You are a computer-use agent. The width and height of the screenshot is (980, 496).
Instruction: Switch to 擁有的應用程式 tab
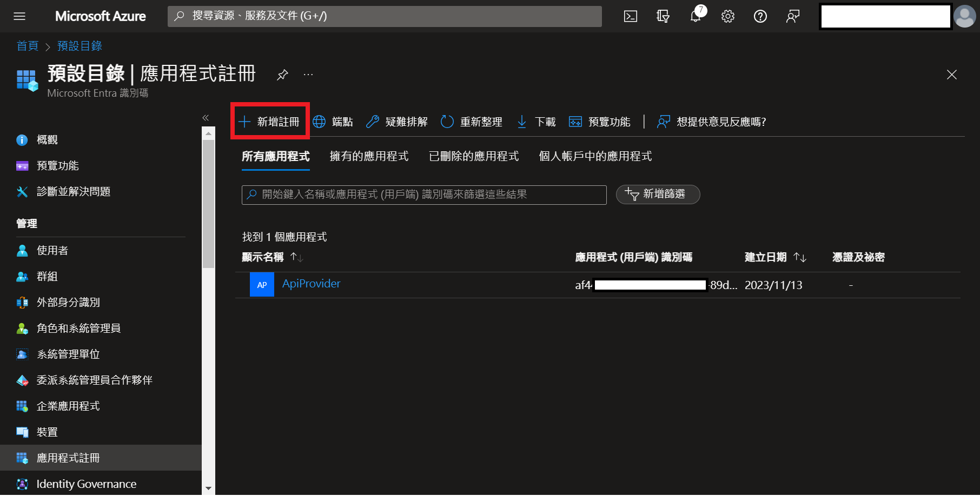[x=369, y=157]
